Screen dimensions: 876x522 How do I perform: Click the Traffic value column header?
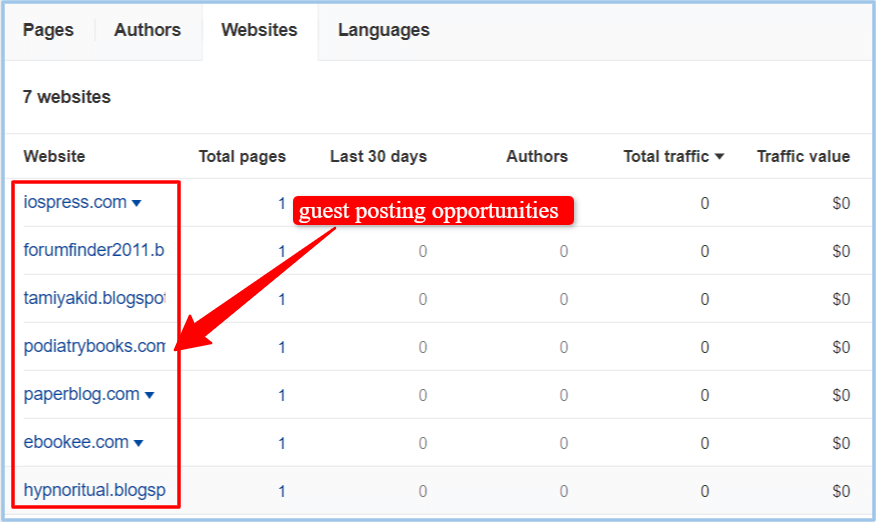(803, 156)
